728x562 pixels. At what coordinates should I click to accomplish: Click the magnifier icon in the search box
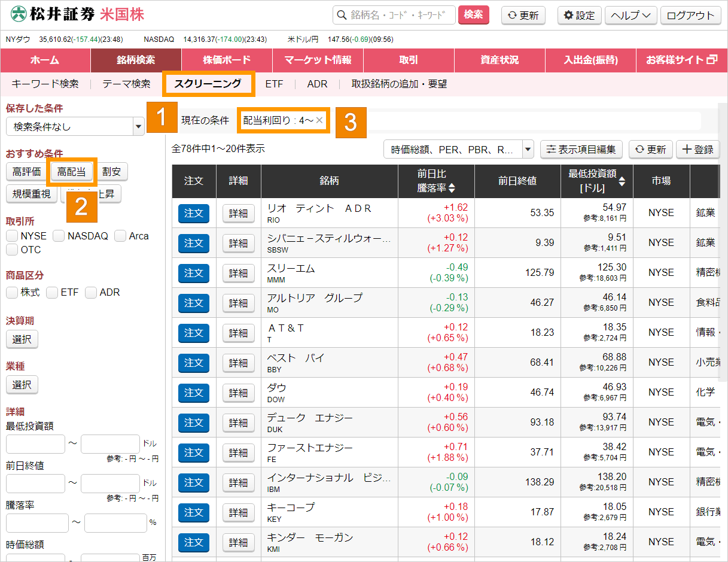coord(342,15)
